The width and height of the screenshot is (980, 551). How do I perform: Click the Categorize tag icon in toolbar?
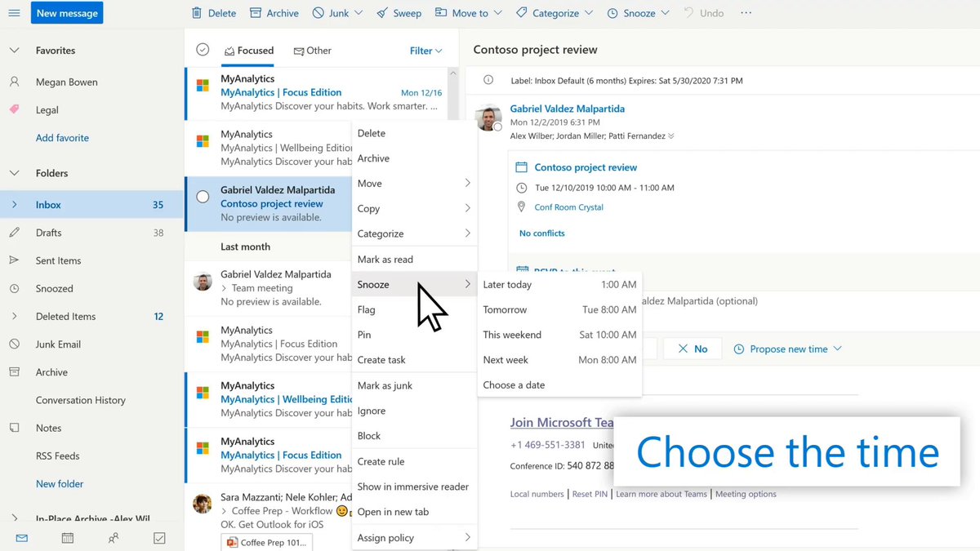coord(522,13)
